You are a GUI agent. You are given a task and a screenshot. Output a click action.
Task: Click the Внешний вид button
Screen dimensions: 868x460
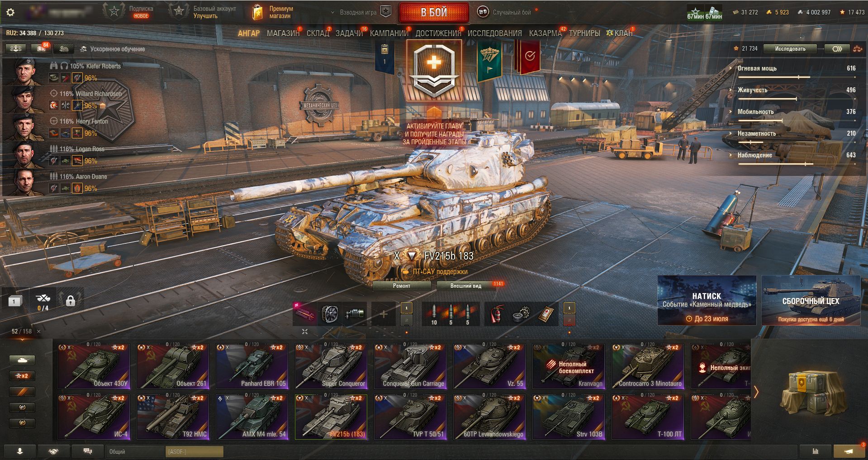tap(466, 286)
